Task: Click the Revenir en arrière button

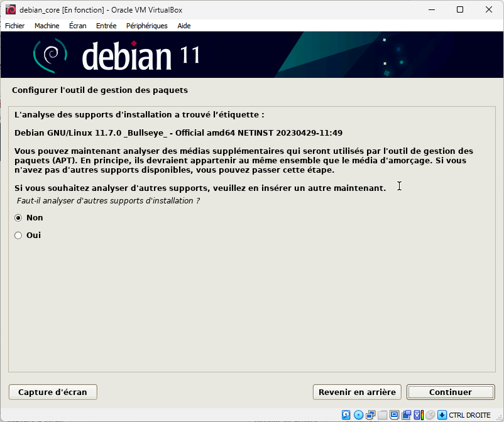Action: pyautogui.click(x=357, y=392)
